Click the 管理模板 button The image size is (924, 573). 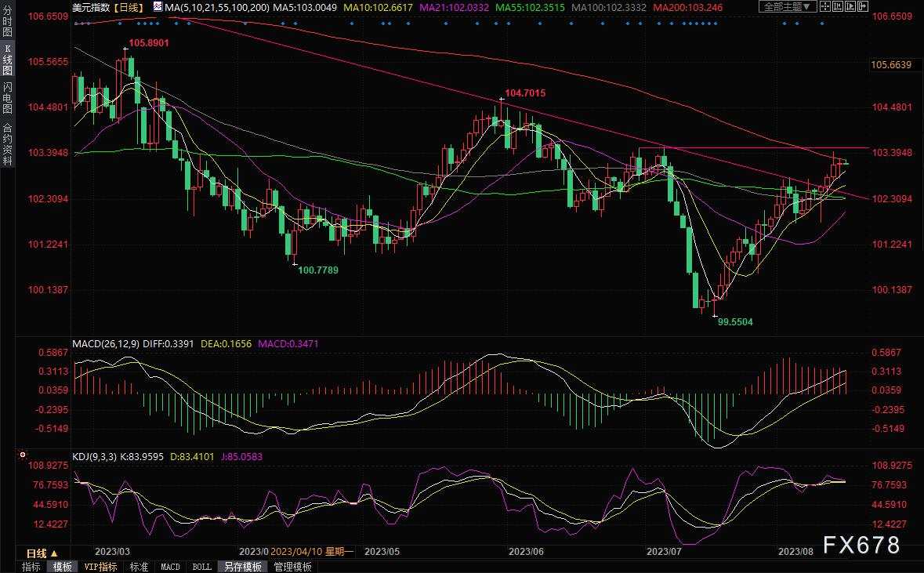[293, 567]
